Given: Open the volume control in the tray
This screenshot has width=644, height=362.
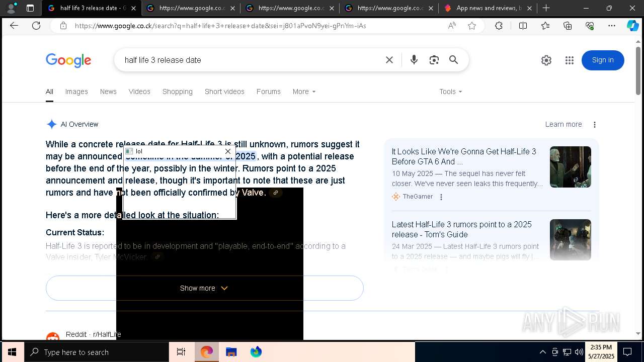Looking at the screenshot, I should 579,352.
